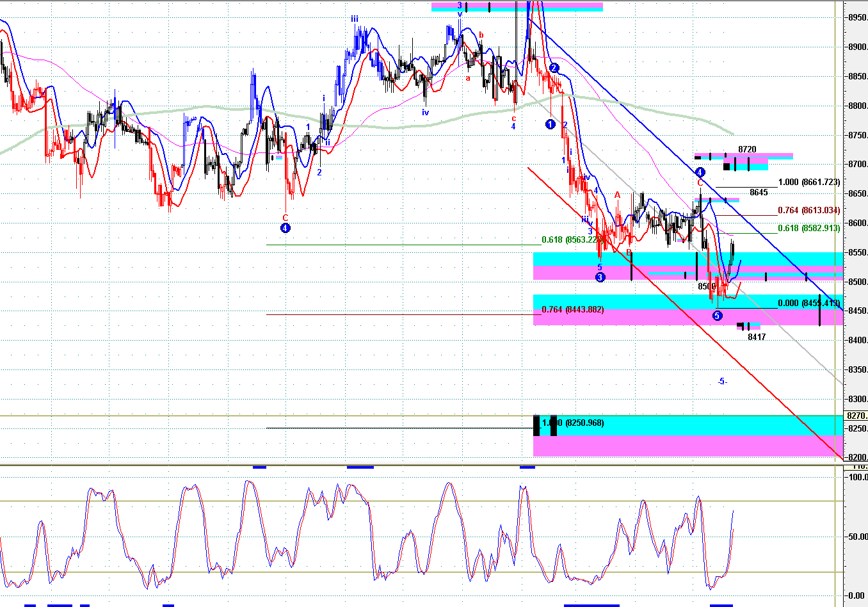
Task: Select the blue circled 3 wave marker
Action: [600, 277]
